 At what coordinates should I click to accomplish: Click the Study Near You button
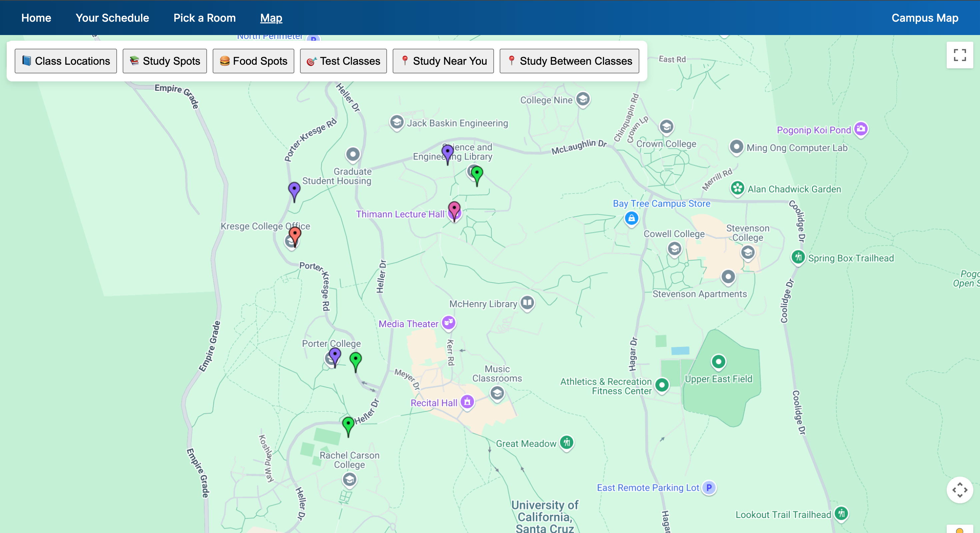click(x=443, y=61)
